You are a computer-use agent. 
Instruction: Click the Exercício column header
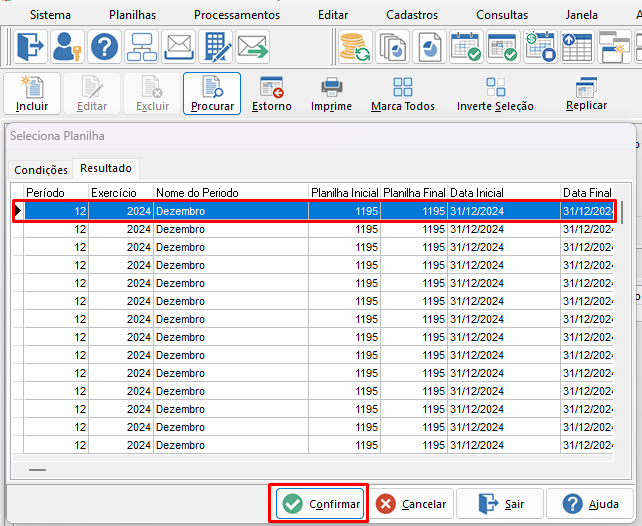121,192
